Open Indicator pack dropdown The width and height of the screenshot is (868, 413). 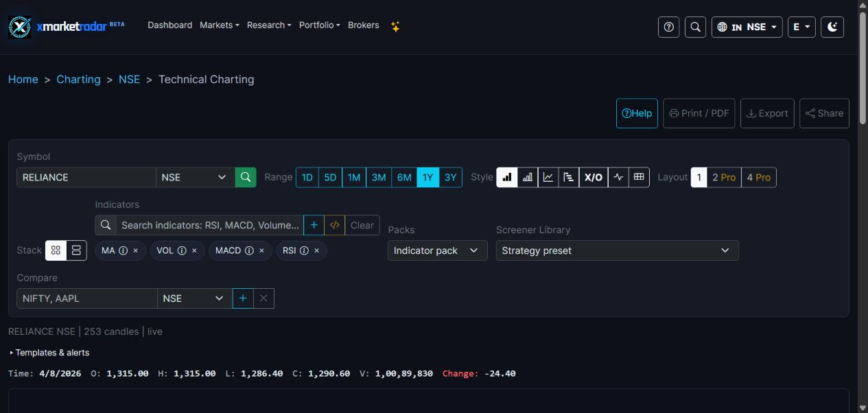[437, 250]
